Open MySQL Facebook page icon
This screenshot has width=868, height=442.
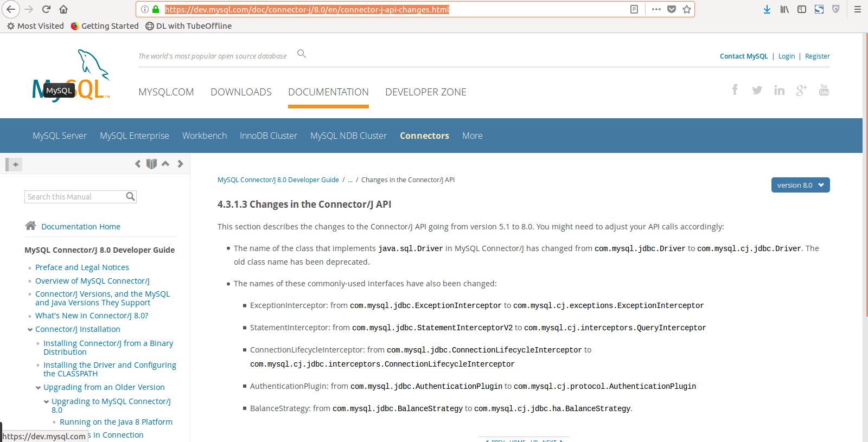point(735,90)
